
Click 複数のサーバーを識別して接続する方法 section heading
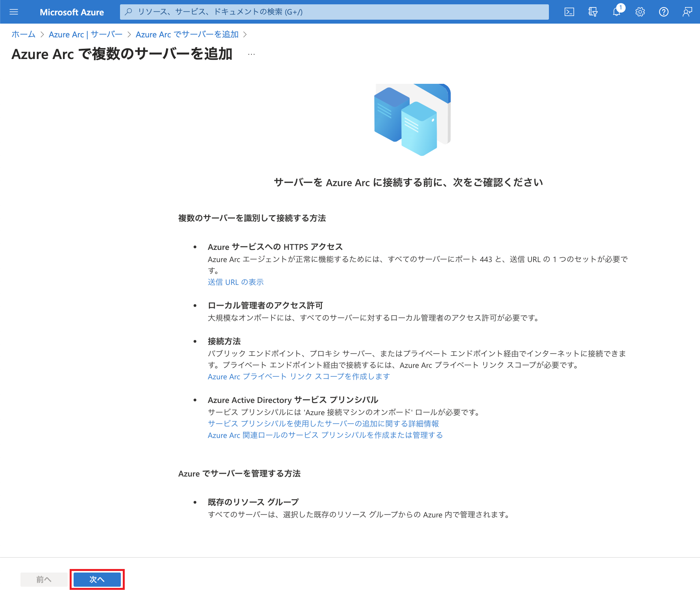252,218
